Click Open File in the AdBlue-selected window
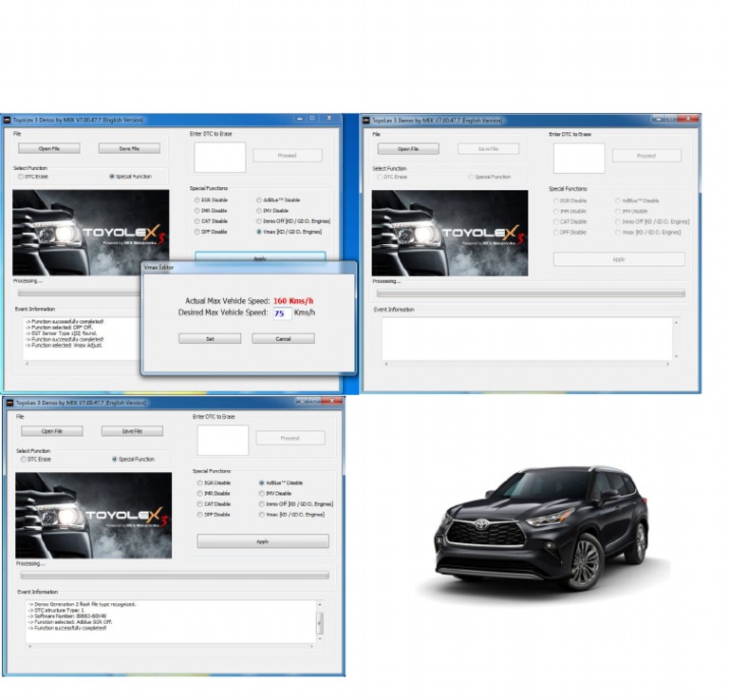729x700 pixels. (x=52, y=431)
